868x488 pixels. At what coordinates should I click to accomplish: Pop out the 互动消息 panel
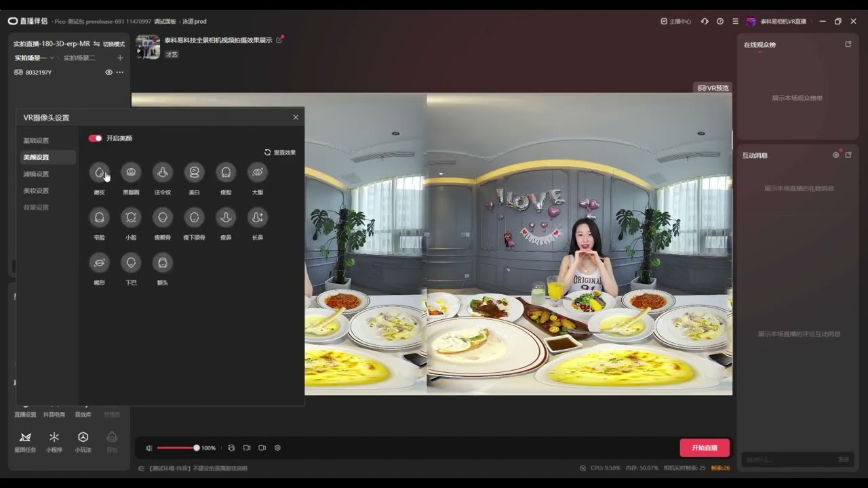click(x=848, y=155)
